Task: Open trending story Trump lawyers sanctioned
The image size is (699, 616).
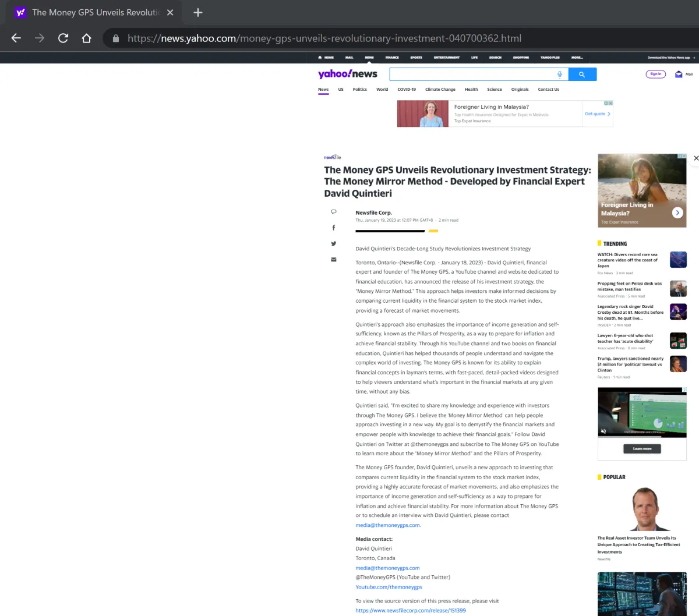Action: pyautogui.click(x=630, y=364)
